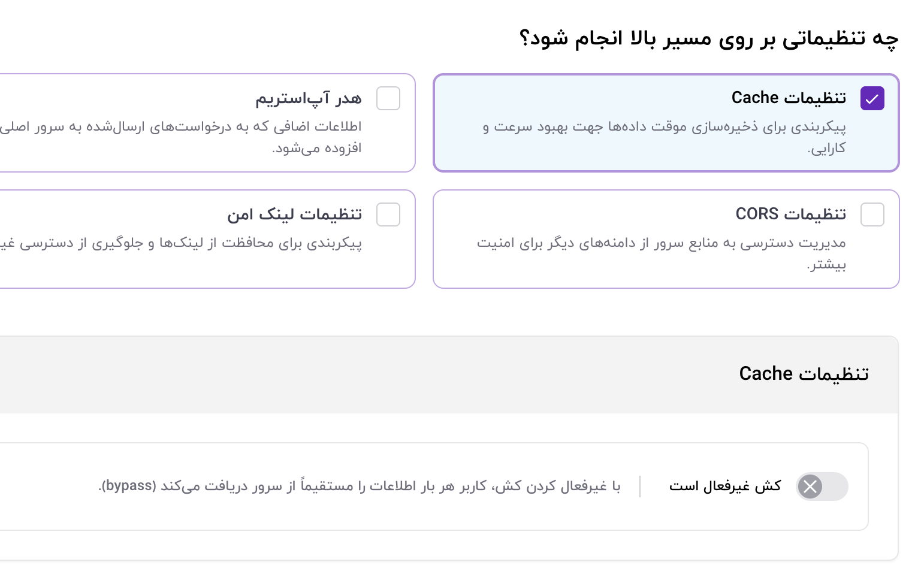Toggle the cache-disabled switch on
The height and width of the screenshot is (574, 924).
coord(822,487)
